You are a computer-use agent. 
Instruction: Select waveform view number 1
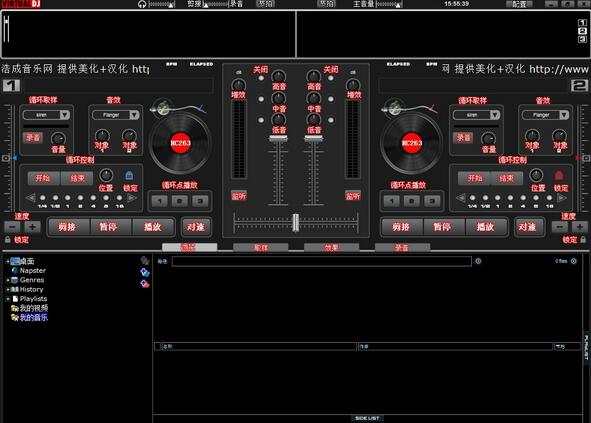(x=582, y=23)
